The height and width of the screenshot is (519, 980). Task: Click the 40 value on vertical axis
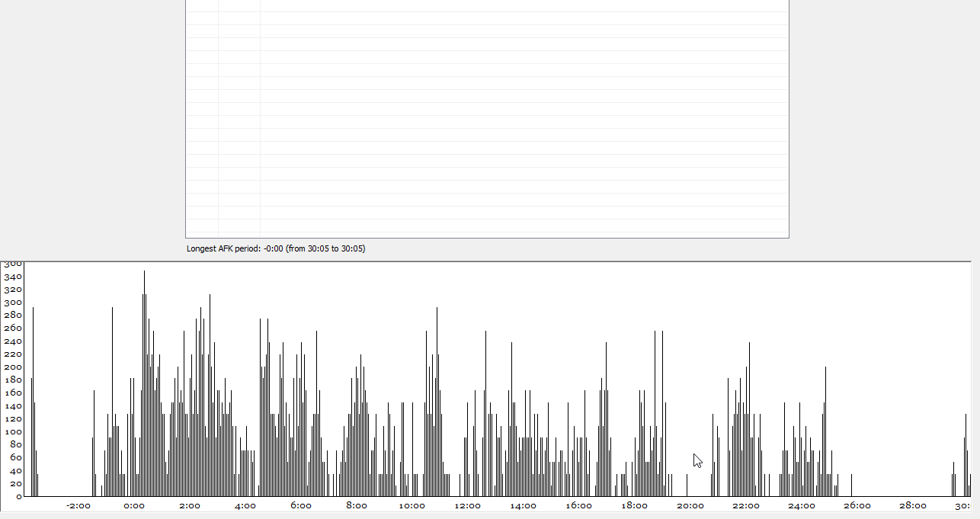[16, 471]
